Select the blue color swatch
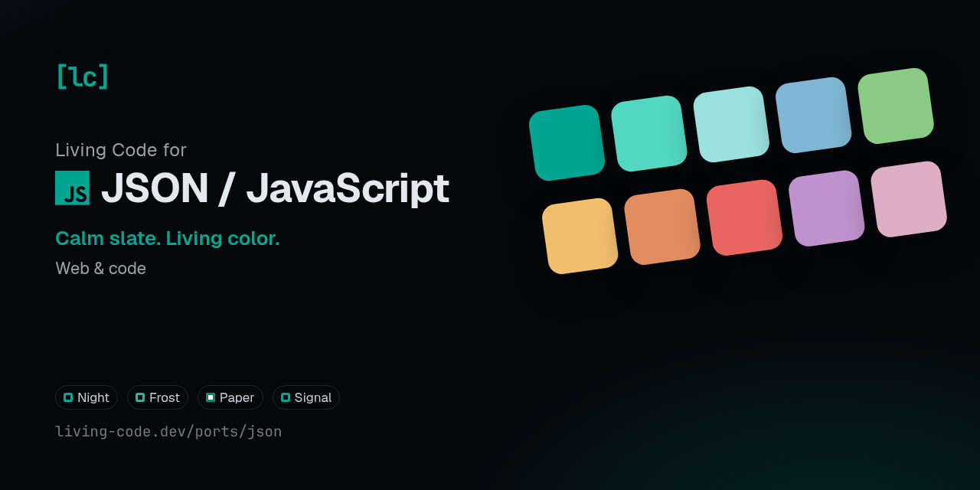 coord(813,115)
